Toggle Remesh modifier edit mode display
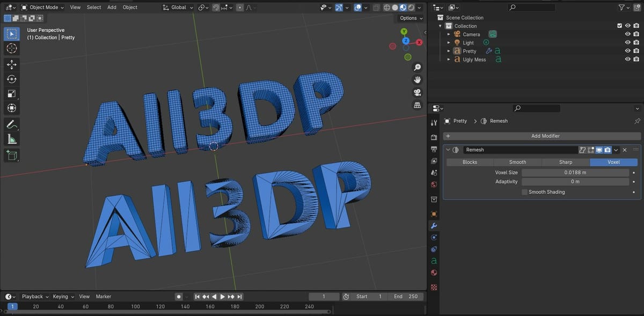The image size is (644, 316). pos(590,150)
